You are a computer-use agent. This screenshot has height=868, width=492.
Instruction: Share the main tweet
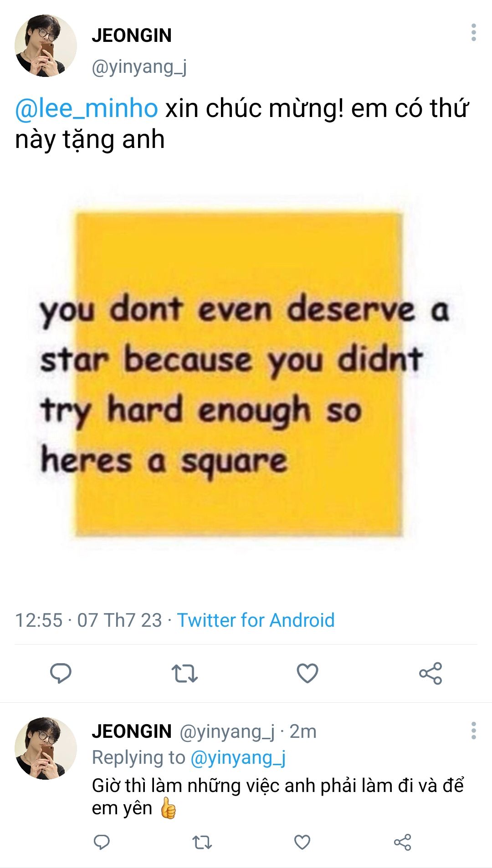pyautogui.click(x=430, y=673)
